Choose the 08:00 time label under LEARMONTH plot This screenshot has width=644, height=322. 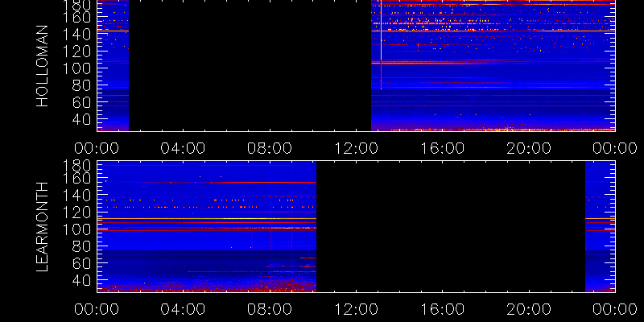(x=270, y=309)
